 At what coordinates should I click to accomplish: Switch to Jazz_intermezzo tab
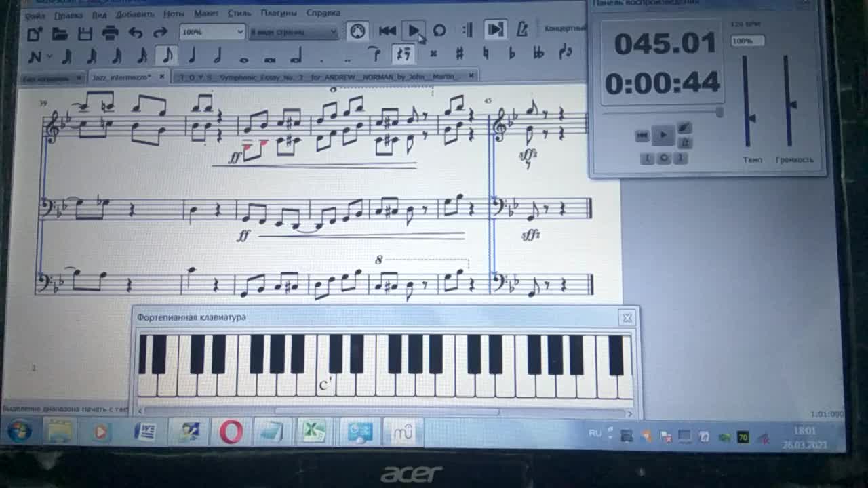point(122,77)
